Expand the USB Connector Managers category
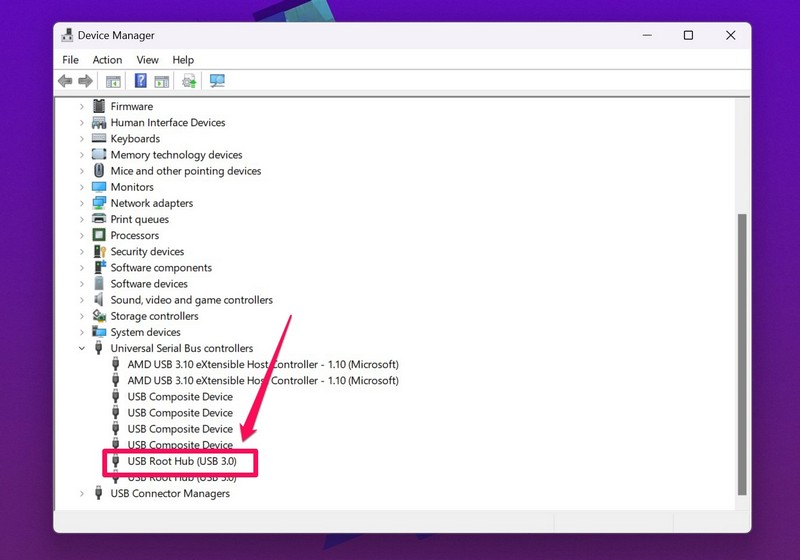Viewport: 800px width, 560px height. point(82,493)
